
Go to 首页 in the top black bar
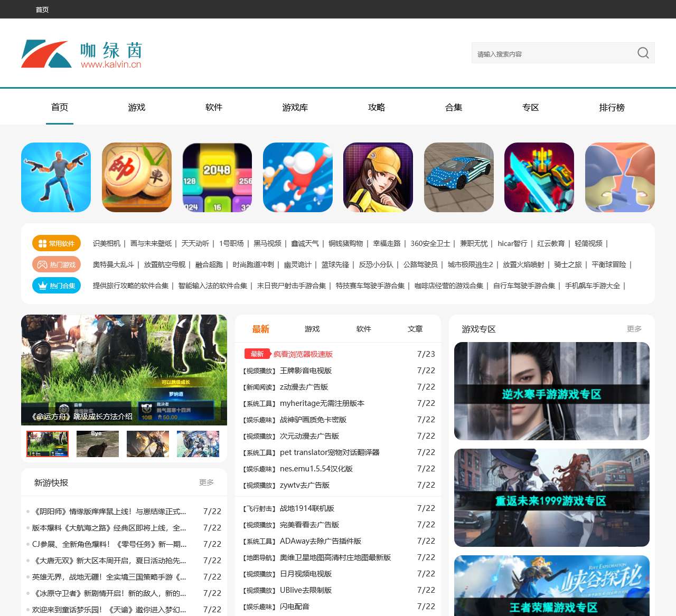coord(42,10)
